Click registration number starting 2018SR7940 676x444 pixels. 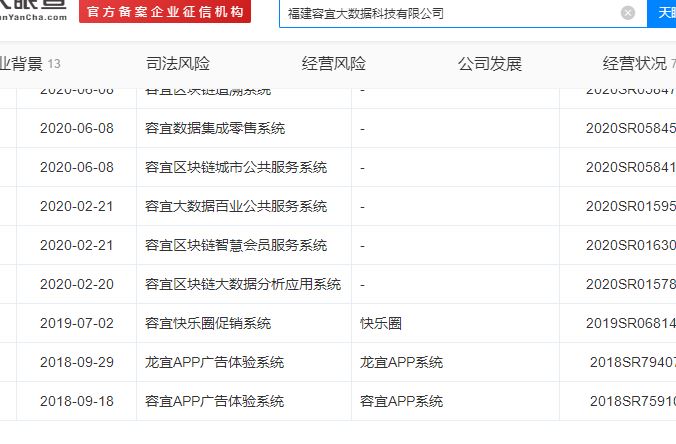coord(633,362)
